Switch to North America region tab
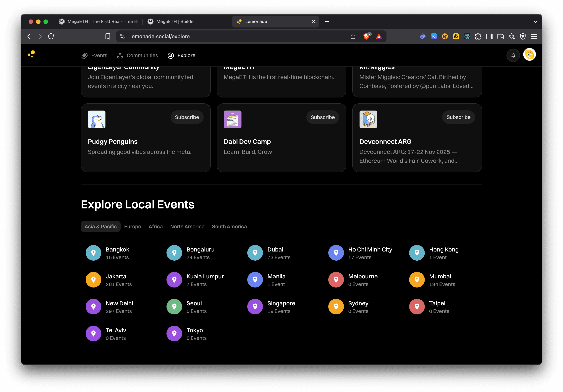563x392 pixels. coord(187,227)
